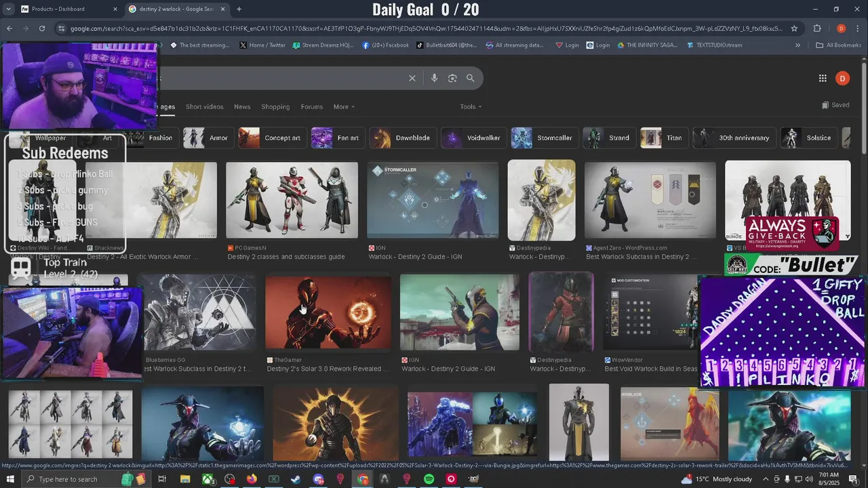Switch to the Shopping results tab
The width and height of the screenshot is (868, 488).
[275, 106]
